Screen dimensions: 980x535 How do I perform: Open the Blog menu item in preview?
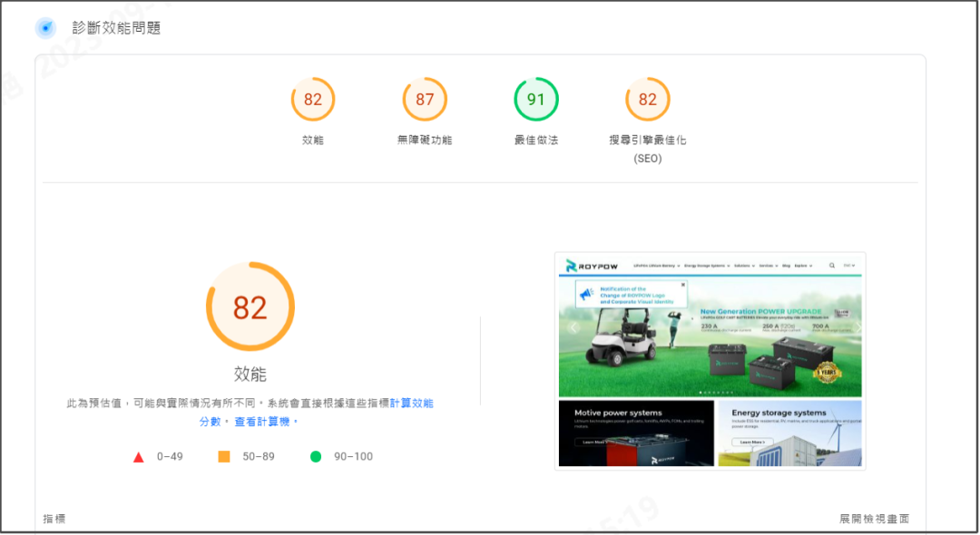787,266
